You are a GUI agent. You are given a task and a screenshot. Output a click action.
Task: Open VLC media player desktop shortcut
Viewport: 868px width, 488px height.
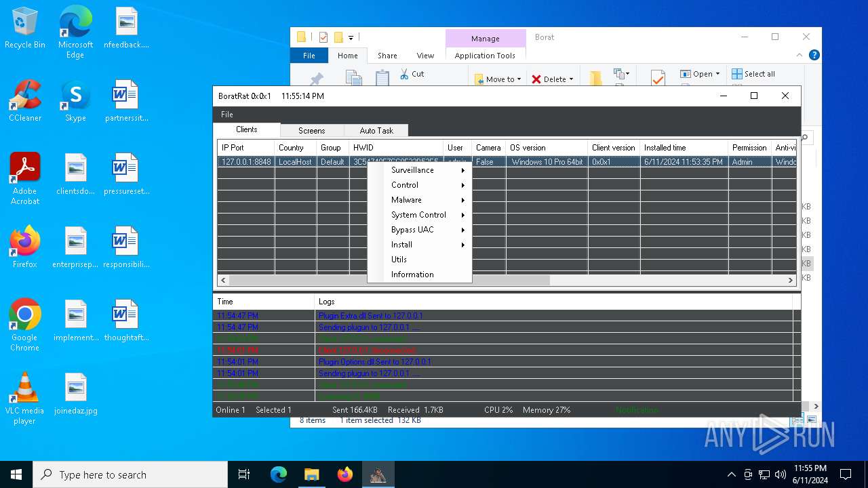[25, 399]
